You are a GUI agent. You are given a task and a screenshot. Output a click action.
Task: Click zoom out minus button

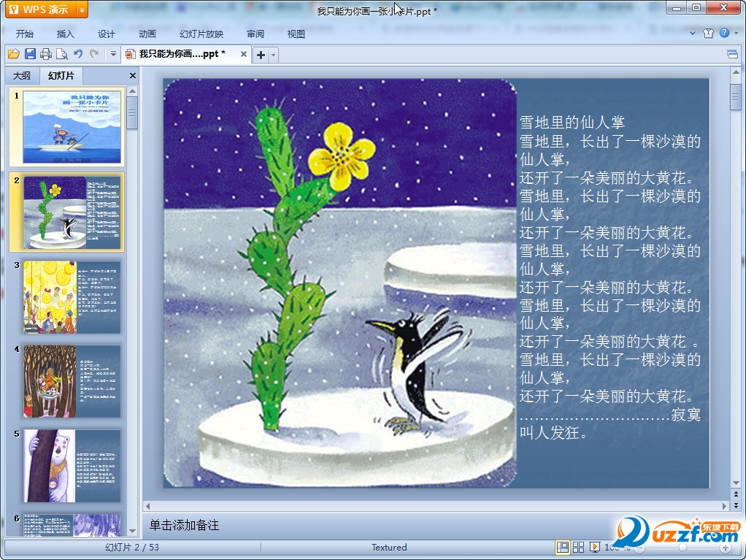tap(640, 548)
